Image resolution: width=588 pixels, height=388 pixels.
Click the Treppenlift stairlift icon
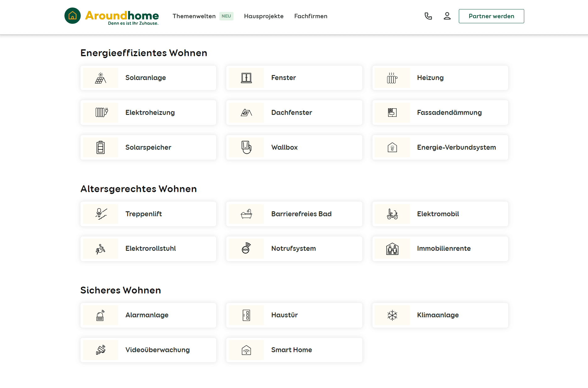coord(101,214)
